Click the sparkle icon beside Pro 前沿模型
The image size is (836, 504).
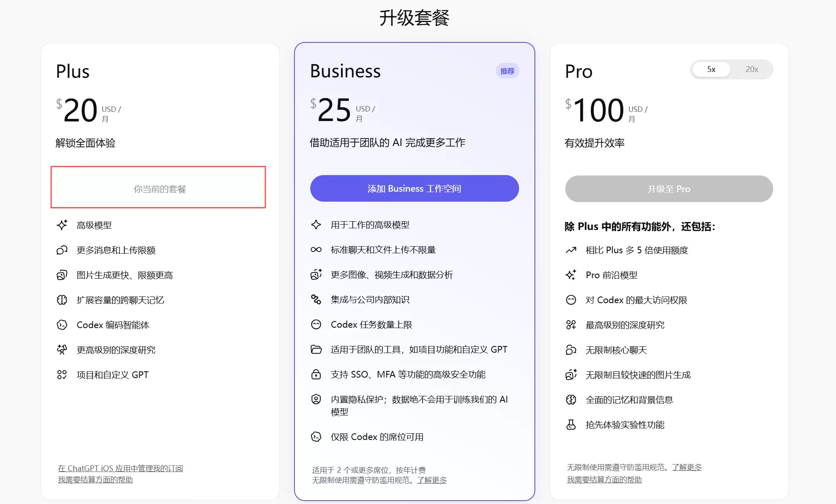click(x=571, y=275)
